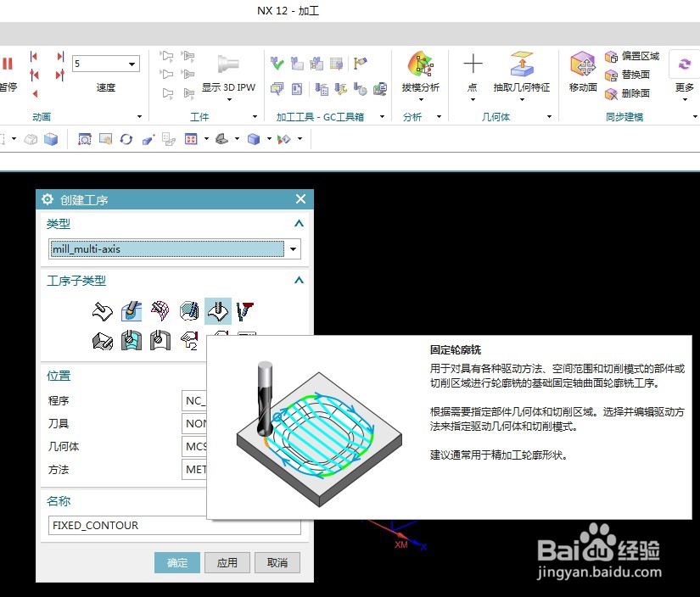Screen dimensions: 700x597
Task: Click the tool-with-clock icon in GC toolbox
Action: (360, 89)
